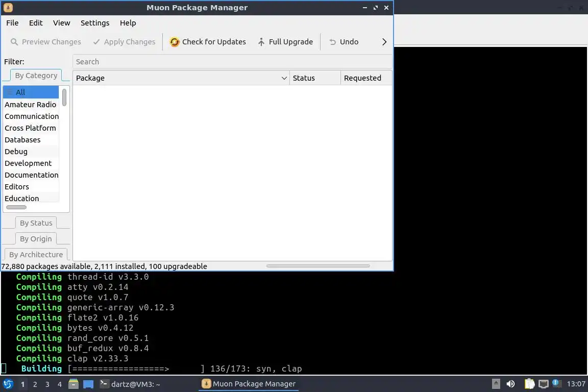Select the Debug category
Viewport: 588px width, 392px height.
coord(31,152)
